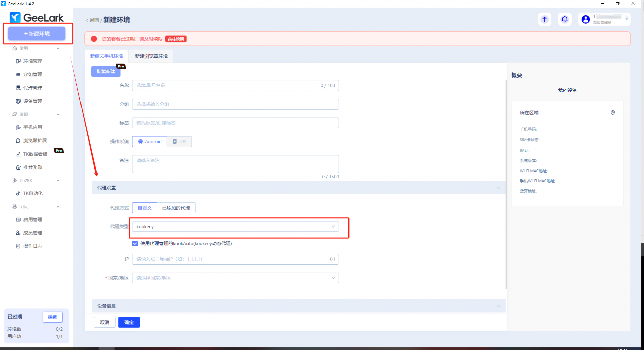This screenshot has height=350, width=644.
Task: Click the user avatar icon
Action: point(585,19)
